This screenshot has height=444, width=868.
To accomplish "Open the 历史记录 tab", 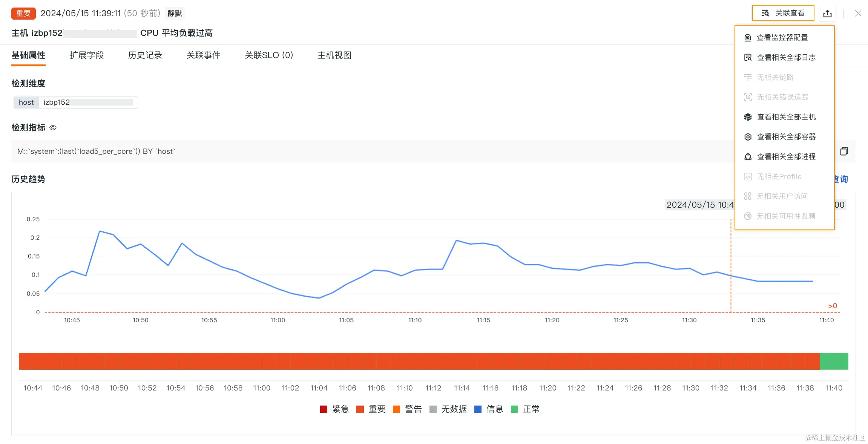I will 145,55.
